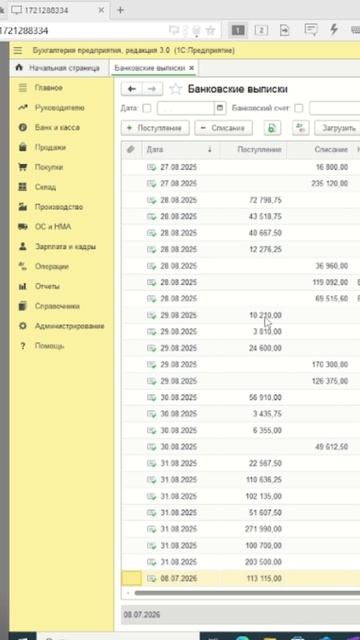360x640 pixels.
Task: Switch to Банковские выписки tab
Action: tap(149, 68)
